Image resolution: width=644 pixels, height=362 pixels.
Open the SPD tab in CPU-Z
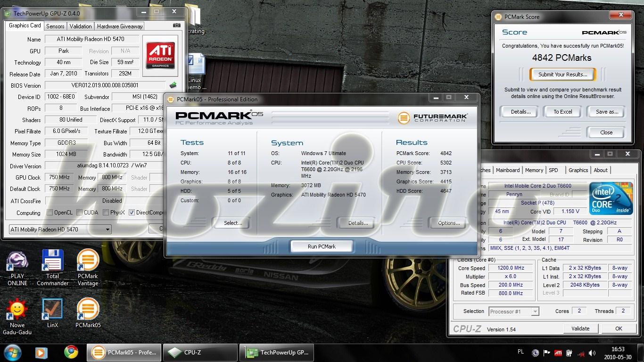[x=553, y=170]
